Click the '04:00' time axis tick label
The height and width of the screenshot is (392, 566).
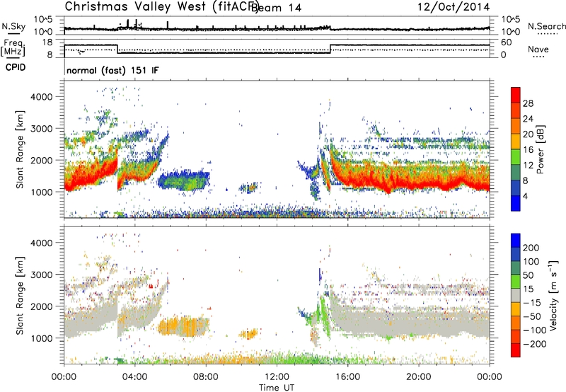coord(134,377)
